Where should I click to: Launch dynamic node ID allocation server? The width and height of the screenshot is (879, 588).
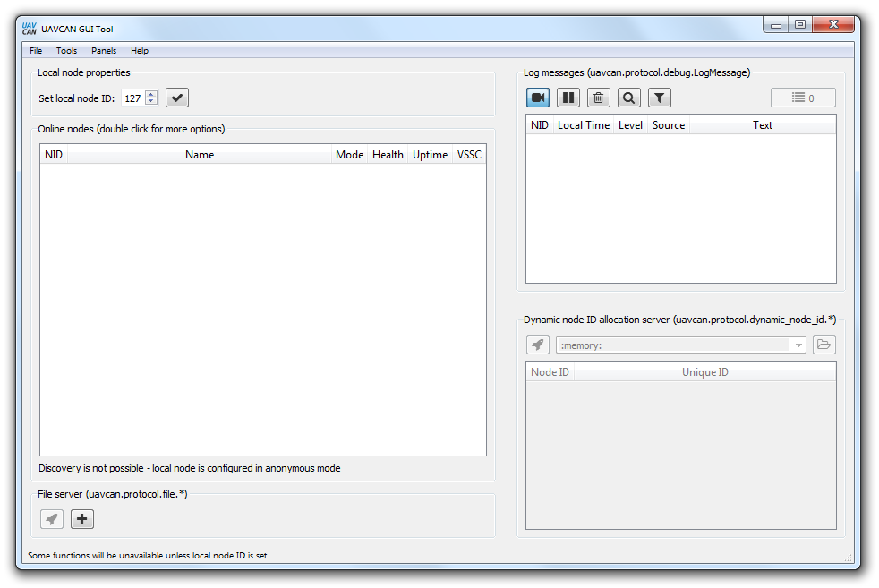538,345
